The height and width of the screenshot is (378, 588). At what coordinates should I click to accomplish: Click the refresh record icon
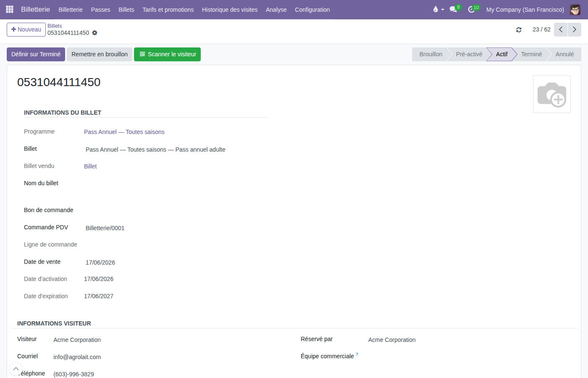519,29
